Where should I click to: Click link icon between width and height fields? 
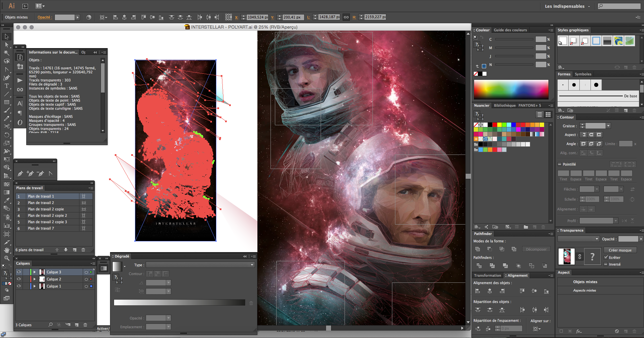coord(346,17)
